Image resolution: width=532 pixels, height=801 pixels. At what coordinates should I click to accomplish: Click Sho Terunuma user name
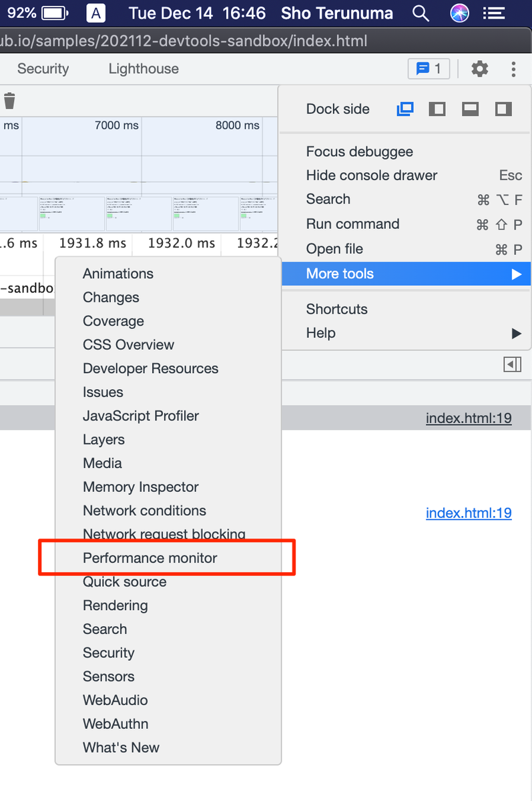pyautogui.click(x=337, y=13)
